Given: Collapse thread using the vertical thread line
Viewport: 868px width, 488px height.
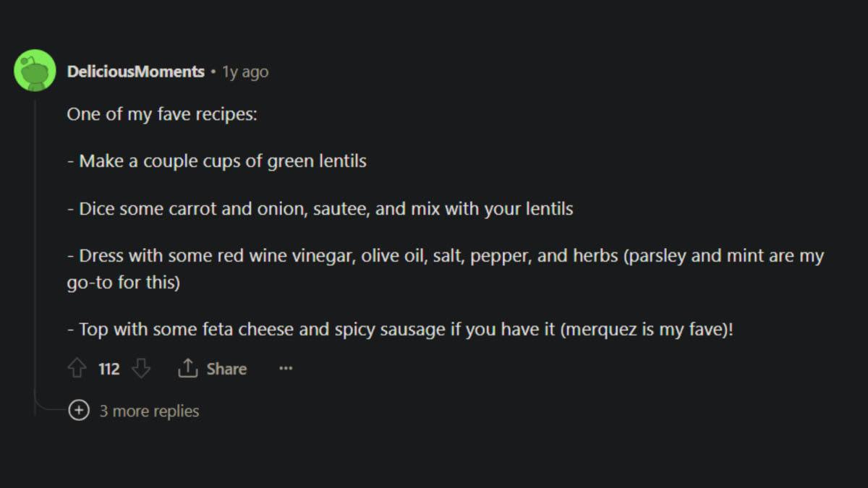Looking at the screenshot, I should [35, 253].
